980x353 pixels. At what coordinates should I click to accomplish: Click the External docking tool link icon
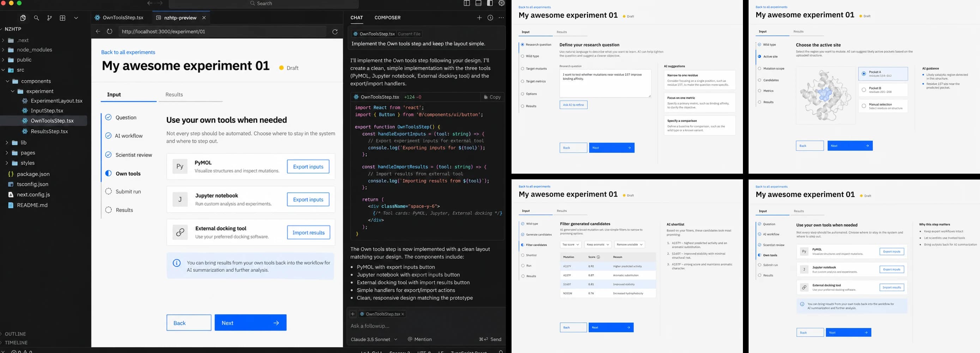(180, 232)
